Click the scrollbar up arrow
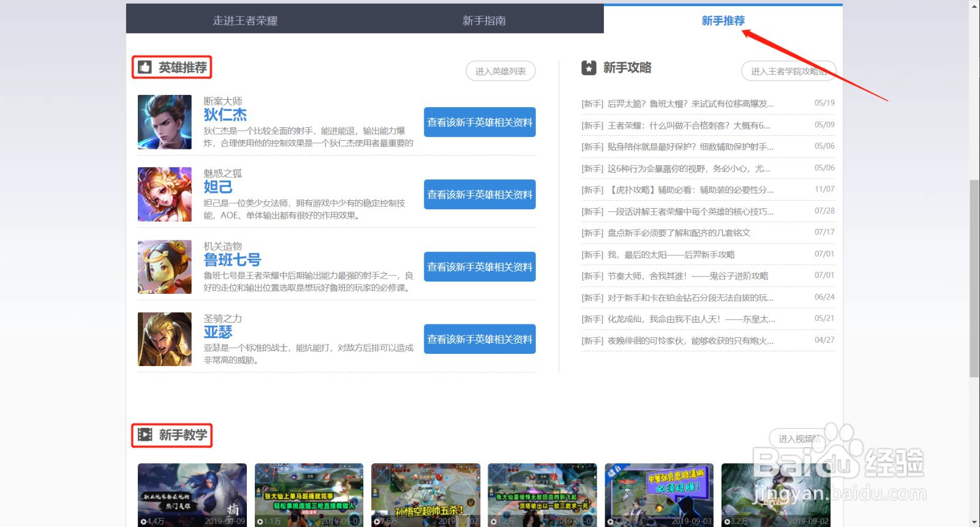 click(x=974, y=5)
